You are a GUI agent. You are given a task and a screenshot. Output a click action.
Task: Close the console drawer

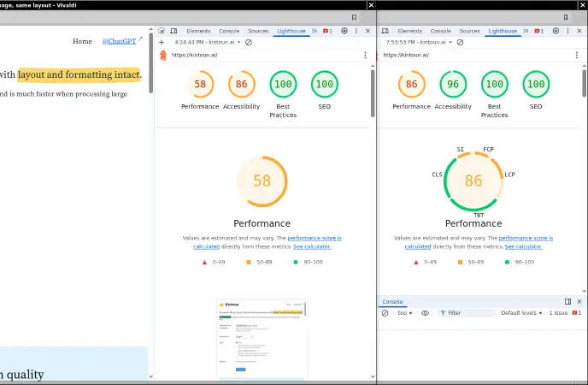click(579, 302)
